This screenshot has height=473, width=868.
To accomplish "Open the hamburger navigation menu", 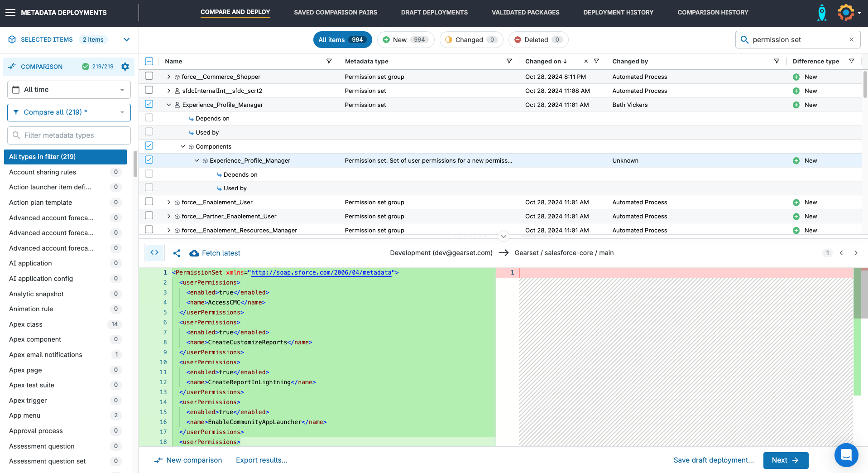I will pos(10,13).
